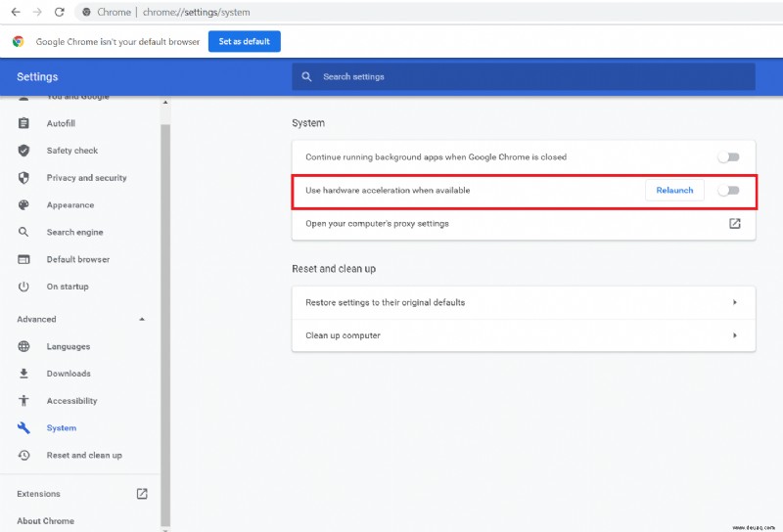Click Restore settings to their original defaults text
The height and width of the screenshot is (532, 783).
click(385, 302)
